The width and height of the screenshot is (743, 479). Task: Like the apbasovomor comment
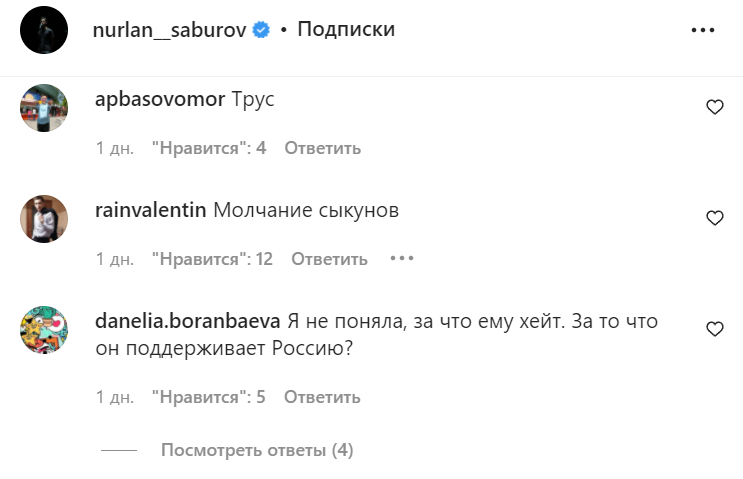(x=714, y=107)
